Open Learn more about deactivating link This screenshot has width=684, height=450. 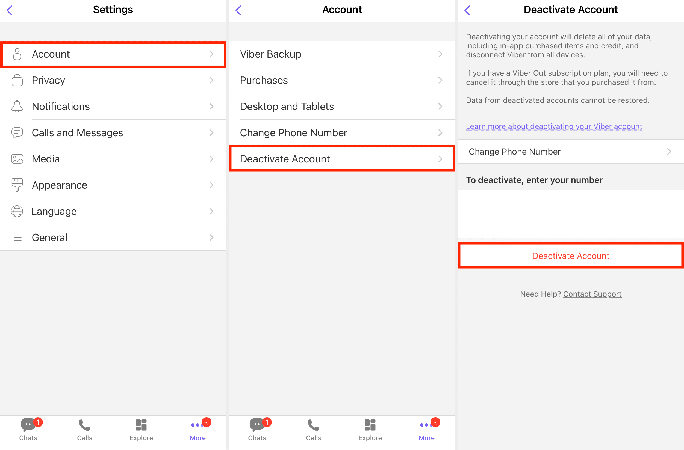click(x=554, y=126)
